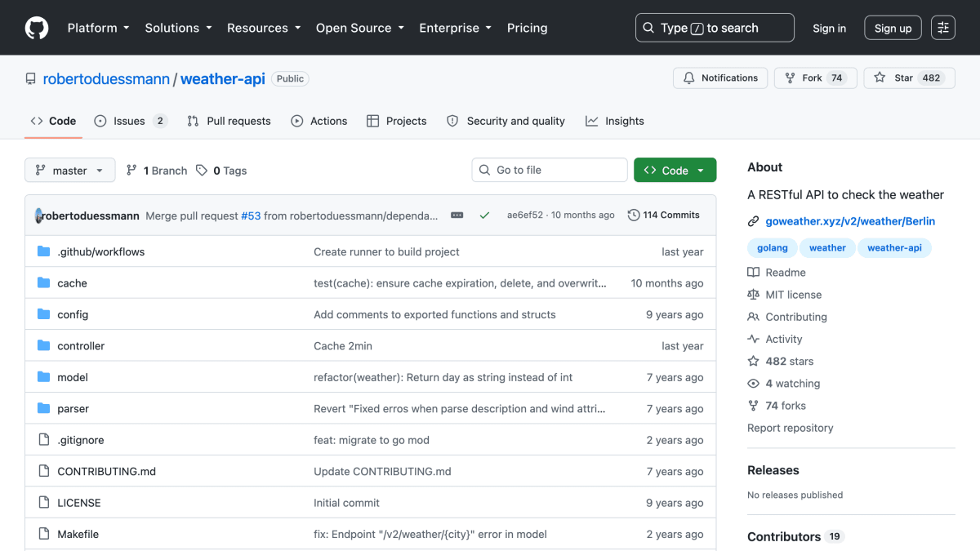Open the master branch selector
The height and width of the screenshot is (551, 980).
click(70, 171)
